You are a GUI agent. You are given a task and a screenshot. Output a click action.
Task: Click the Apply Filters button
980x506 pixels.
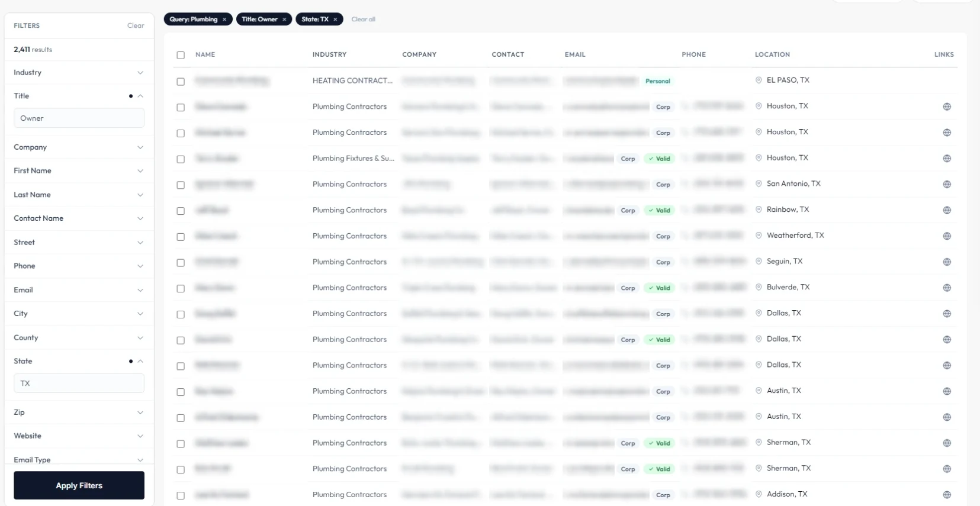[79, 485]
